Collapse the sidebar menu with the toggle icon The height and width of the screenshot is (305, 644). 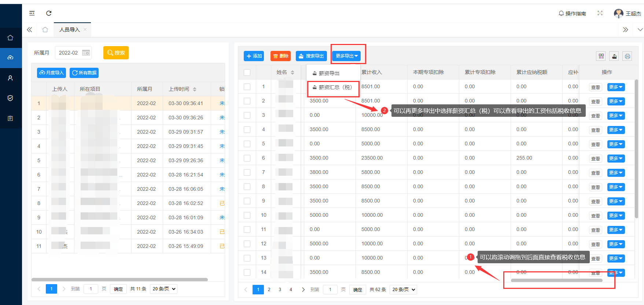tap(32, 13)
